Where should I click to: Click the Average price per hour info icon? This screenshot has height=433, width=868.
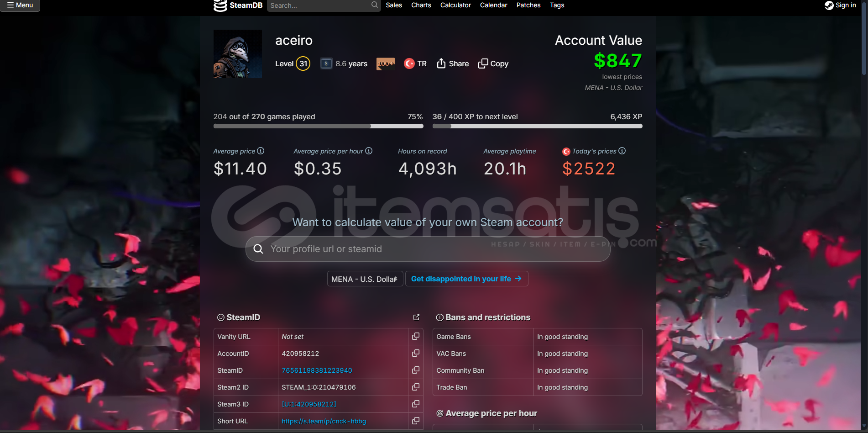point(369,151)
